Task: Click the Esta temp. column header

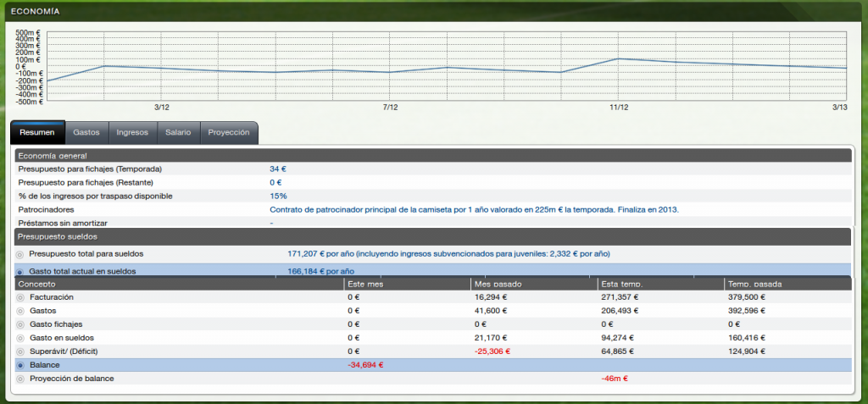Action: point(660,284)
